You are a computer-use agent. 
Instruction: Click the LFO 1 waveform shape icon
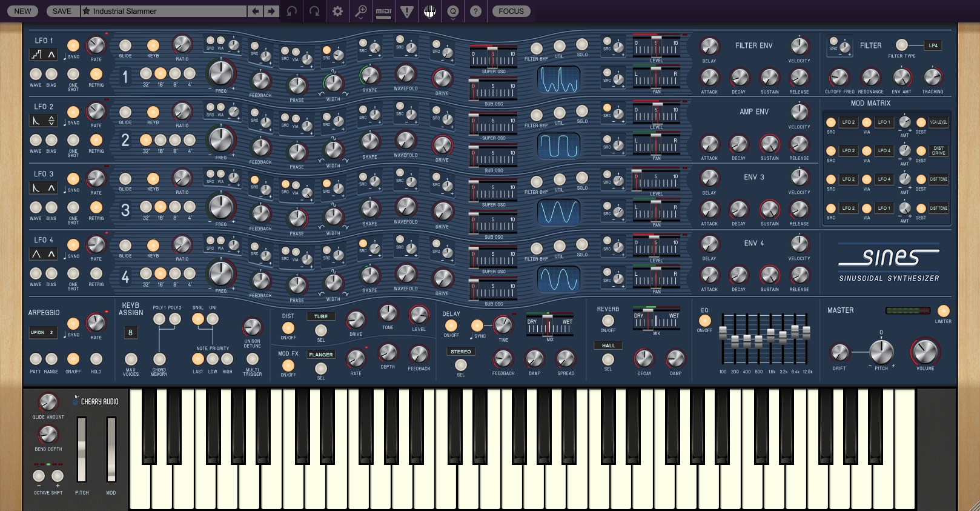(36, 55)
